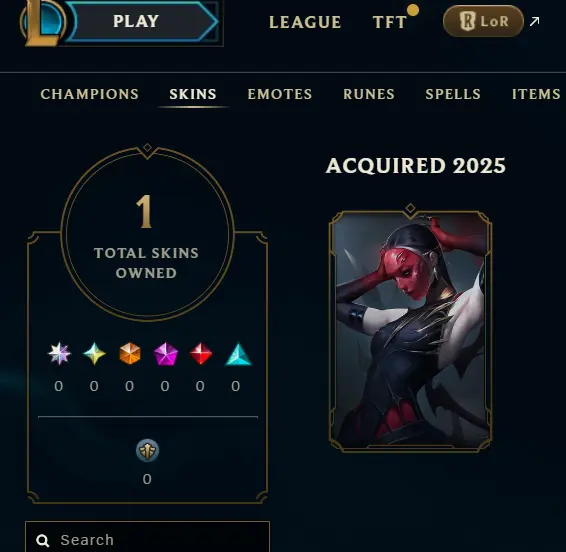Open the acquired 2025 skin thumbnail
The width and height of the screenshot is (566, 552).
click(410, 330)
